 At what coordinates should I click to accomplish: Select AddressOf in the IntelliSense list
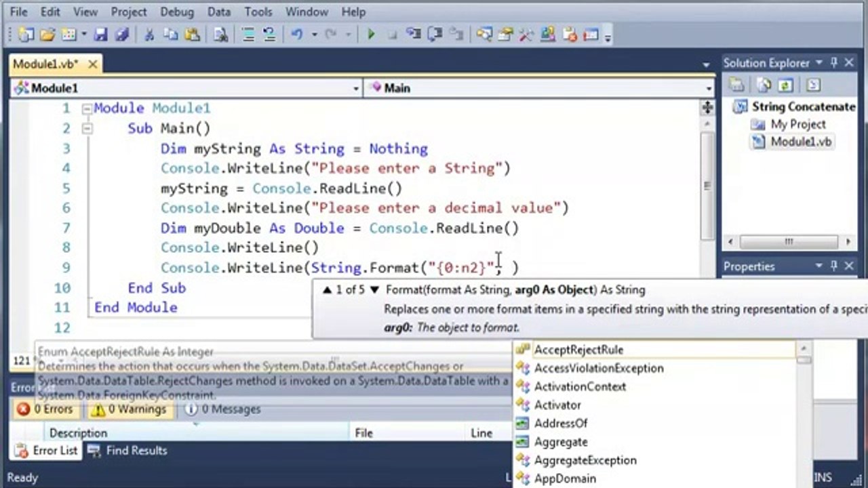[x=654, y=423]
